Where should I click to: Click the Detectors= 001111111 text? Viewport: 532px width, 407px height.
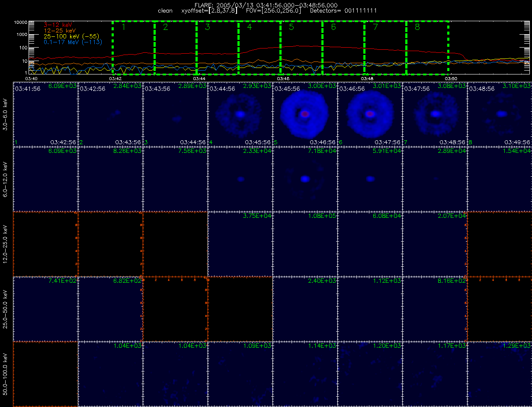pos(344,10)
